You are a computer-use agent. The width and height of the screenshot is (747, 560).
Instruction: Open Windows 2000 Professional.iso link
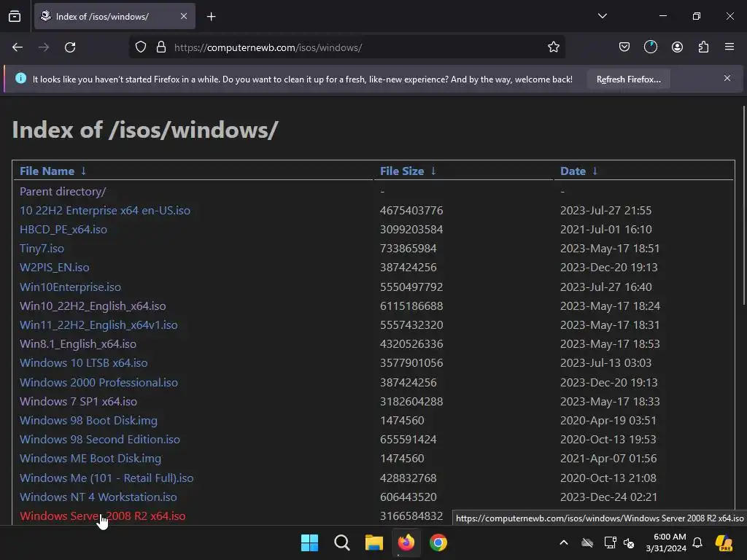click(98, 382)
